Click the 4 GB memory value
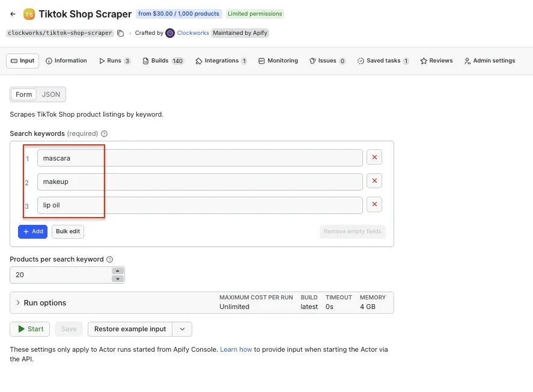The image size is (533, 392). click(368, 307)
